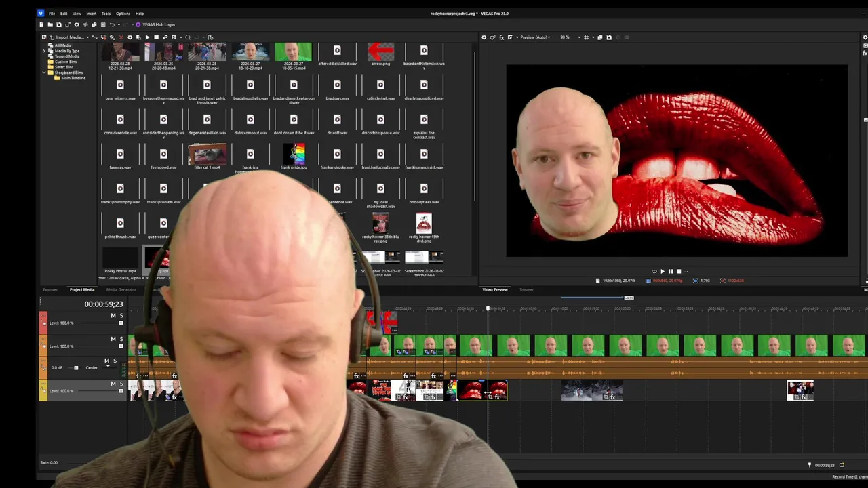Open Undo history dropdown arrow
The width and height of the screenshot is (868, 488).
tap(119, 24)
